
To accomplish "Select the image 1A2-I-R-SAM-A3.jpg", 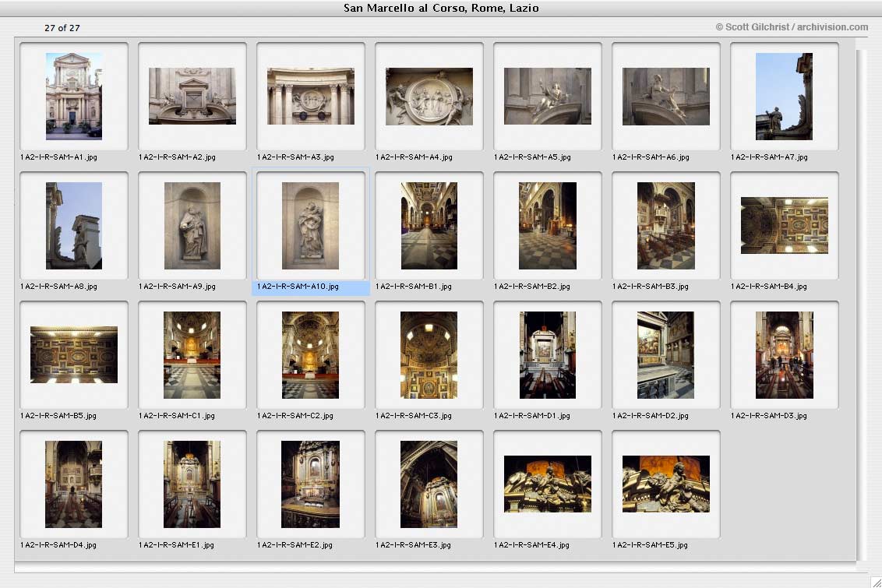I will (311, 96).
